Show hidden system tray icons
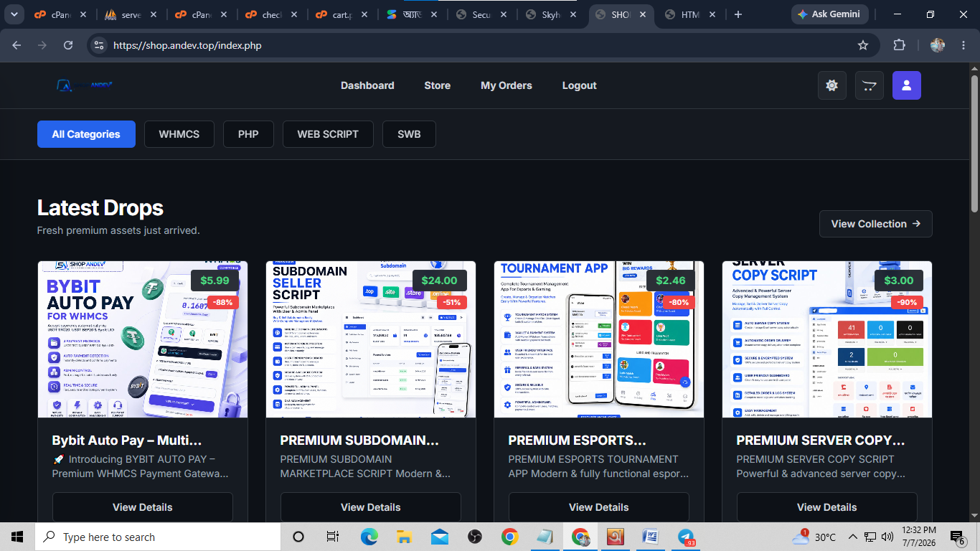980x551 pixels. [x=853, y=537]
